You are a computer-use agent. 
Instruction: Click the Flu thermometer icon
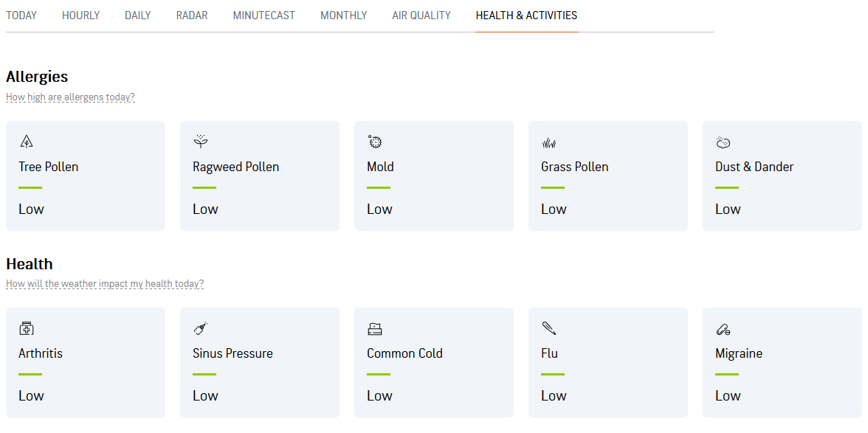548,328
